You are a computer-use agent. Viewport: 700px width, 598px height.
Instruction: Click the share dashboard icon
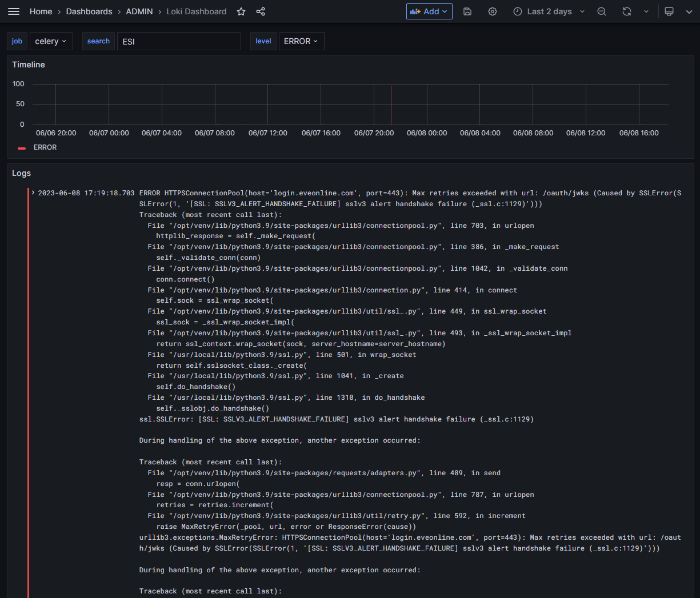coord(261,11)
